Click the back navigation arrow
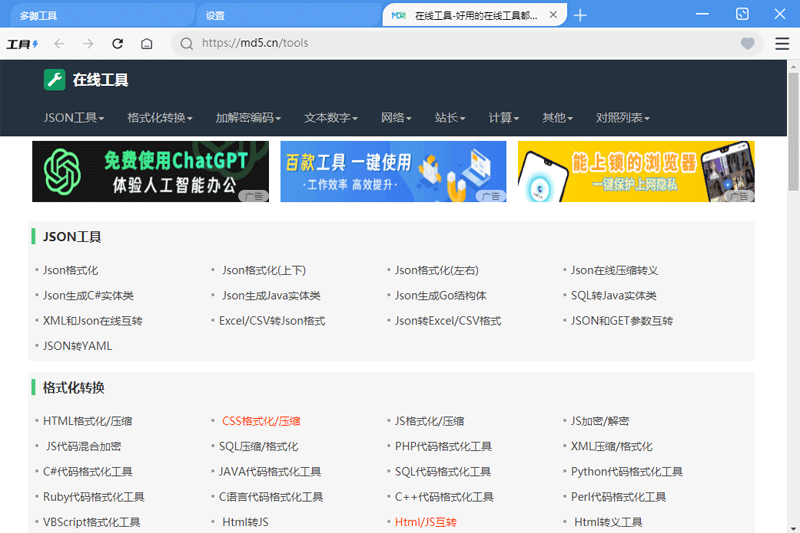This screenshot has width=800, height=533. (x=59, y=44)
